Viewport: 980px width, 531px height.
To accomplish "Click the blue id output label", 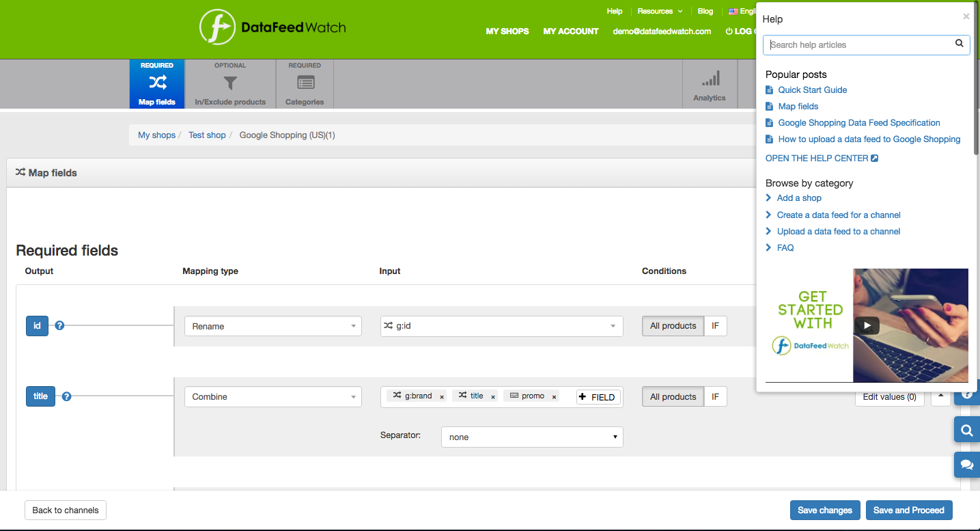I will [x=37, y=326].
